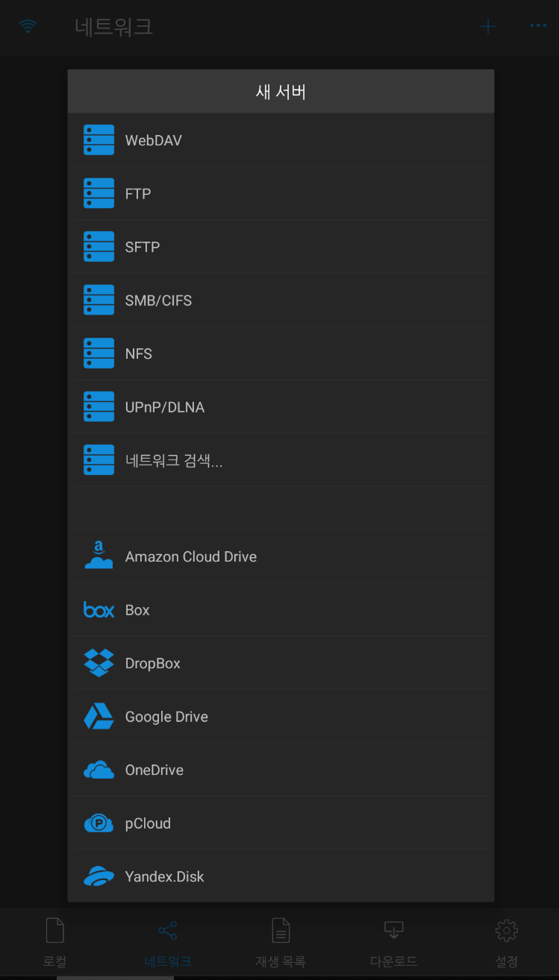Click the OneDrive cloud icon
The image size is (559, 980).
[x=99, y=770]
